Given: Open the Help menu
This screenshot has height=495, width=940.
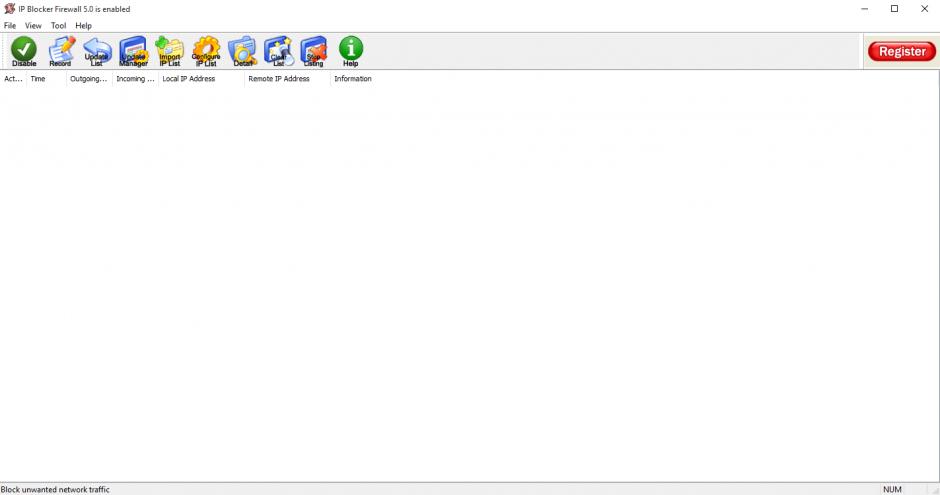Looking at the screenshot, I should pos(83,26).
